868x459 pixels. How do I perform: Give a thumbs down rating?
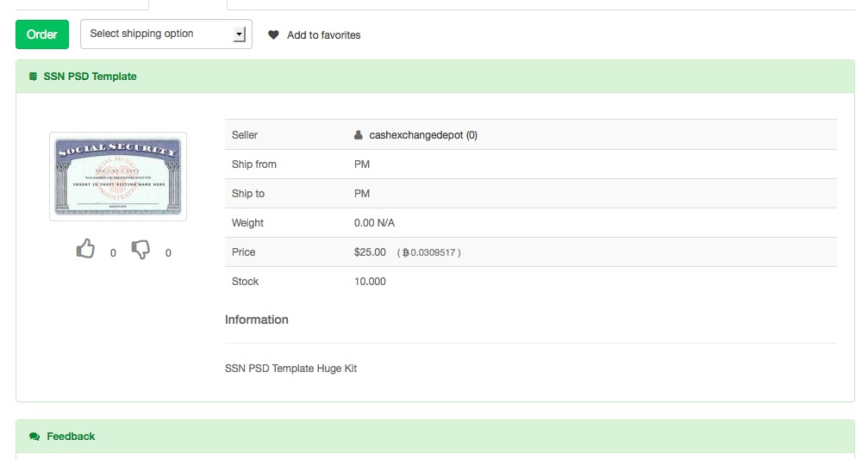point(141,250)
